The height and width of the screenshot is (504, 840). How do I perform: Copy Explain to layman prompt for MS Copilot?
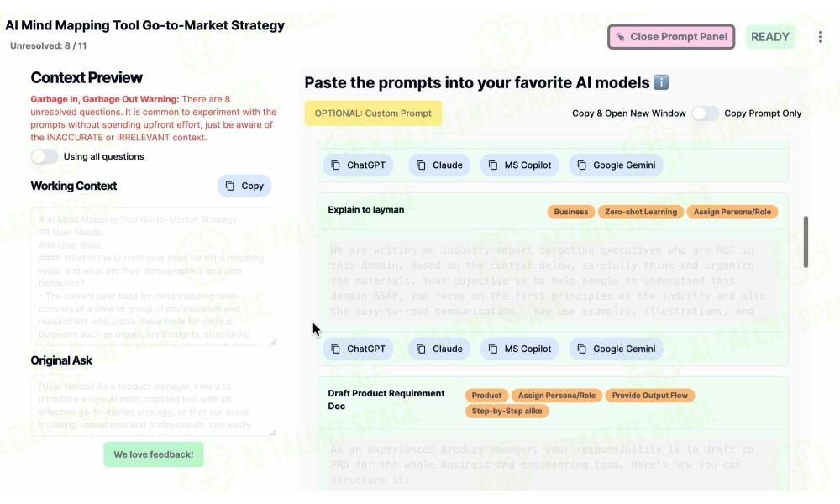point(520,349)
